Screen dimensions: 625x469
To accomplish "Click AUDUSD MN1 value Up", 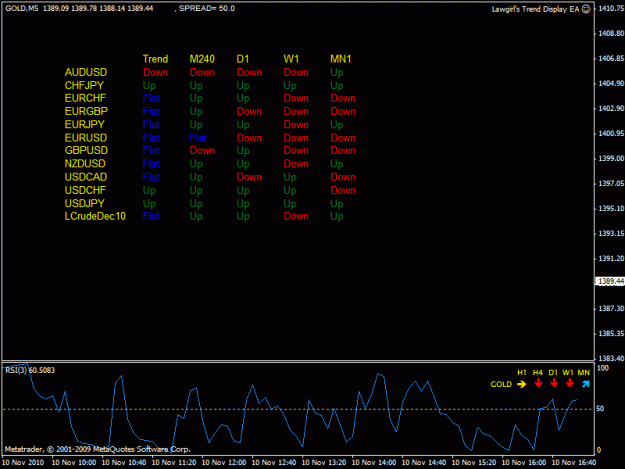I will tap(336, 73).
